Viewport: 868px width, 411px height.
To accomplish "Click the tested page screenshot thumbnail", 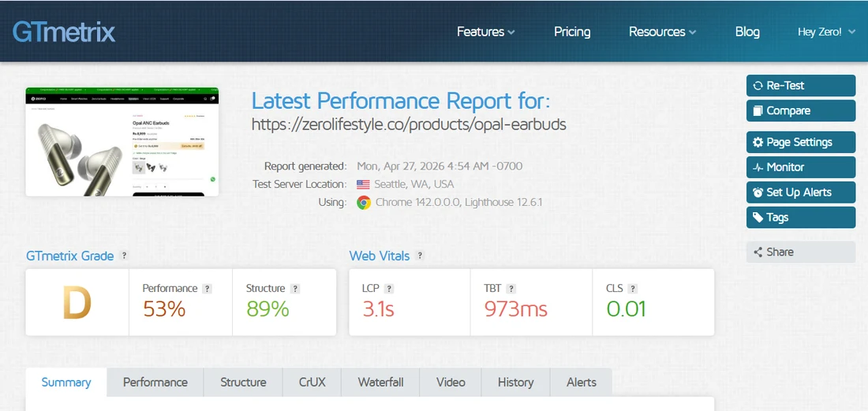I will click(x=122, y=142).
